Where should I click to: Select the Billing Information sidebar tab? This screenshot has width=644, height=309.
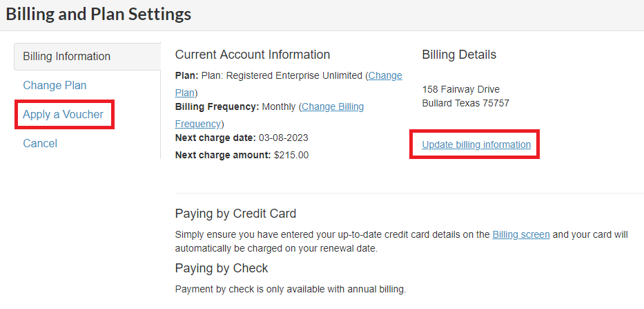tap(66, 56)
